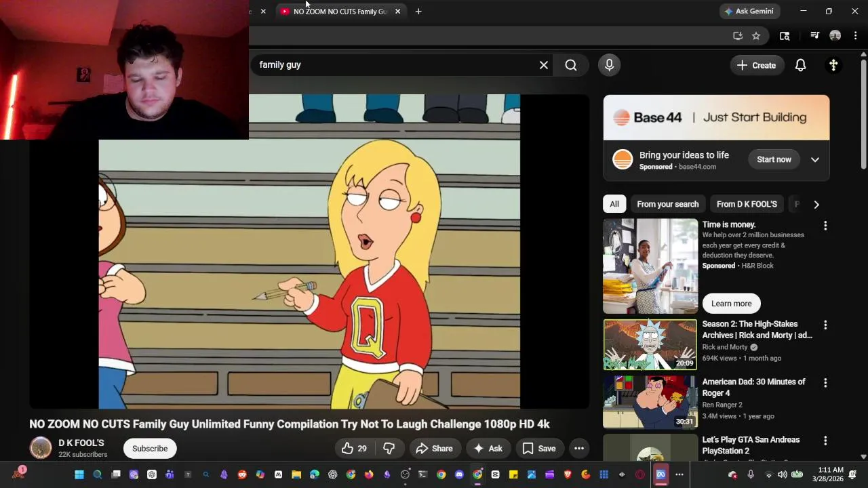The height and width of the screenshot is (488, 868).
Task: Open Windows Start menu
Action: pos(79,474)
